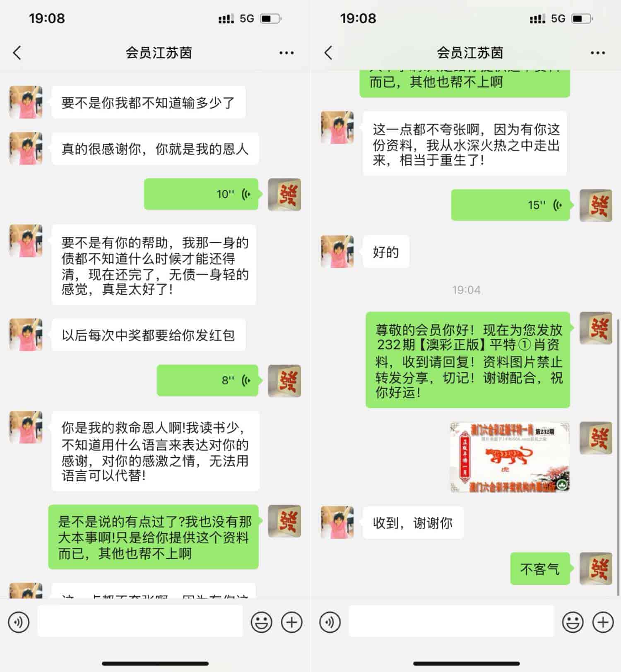The height and width of the screenshot is (672, 621).
Task: Tap contact avatar beside '好的' message
Action: (x=337, y=252)
